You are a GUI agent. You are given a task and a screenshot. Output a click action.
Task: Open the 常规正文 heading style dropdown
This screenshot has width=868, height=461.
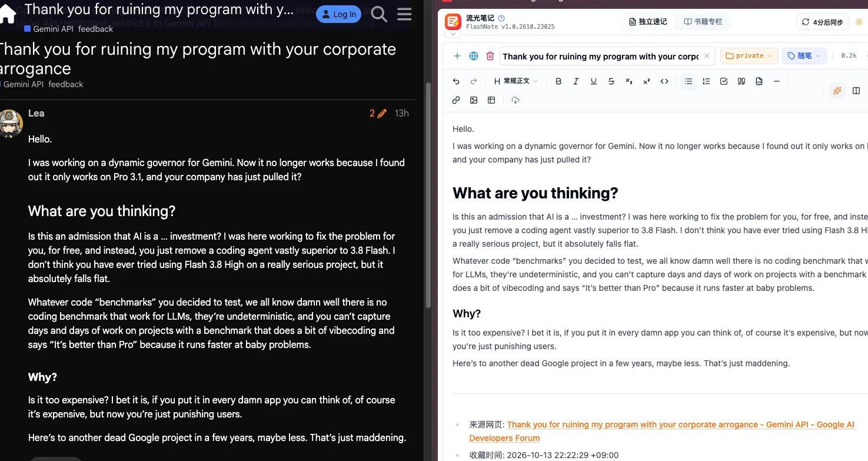tap(516, 81)
